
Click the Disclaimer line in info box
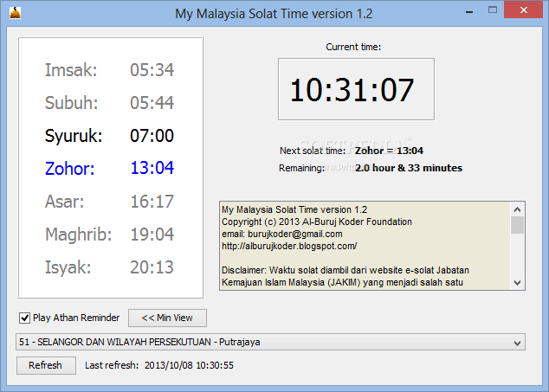[346, 270]
